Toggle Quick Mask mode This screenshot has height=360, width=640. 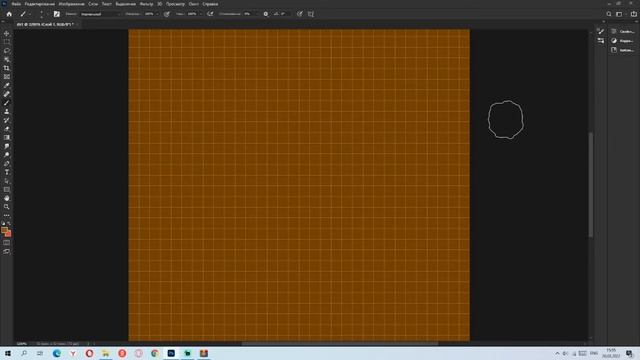[7, 242]
